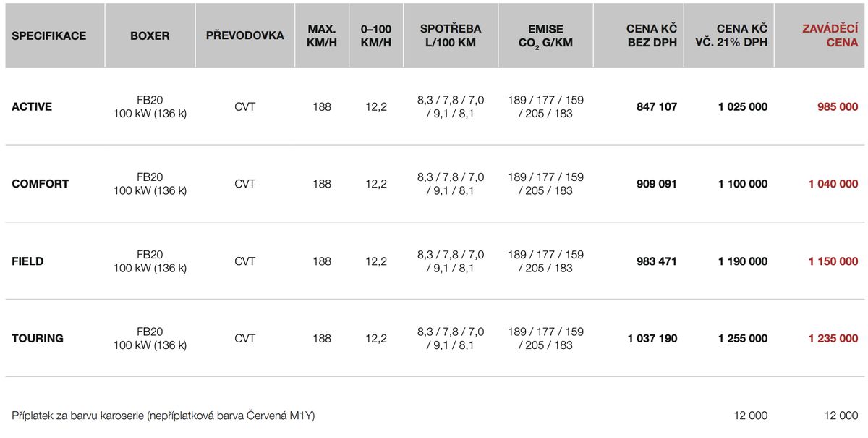
Task: Click the PŘEVODOVKA column header
Action: pos(245,35)
